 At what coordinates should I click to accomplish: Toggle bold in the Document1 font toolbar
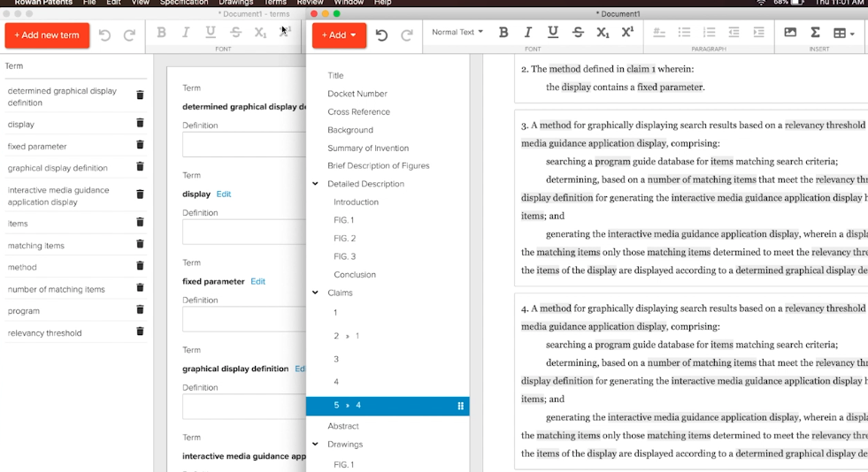(x=503, y=33)
